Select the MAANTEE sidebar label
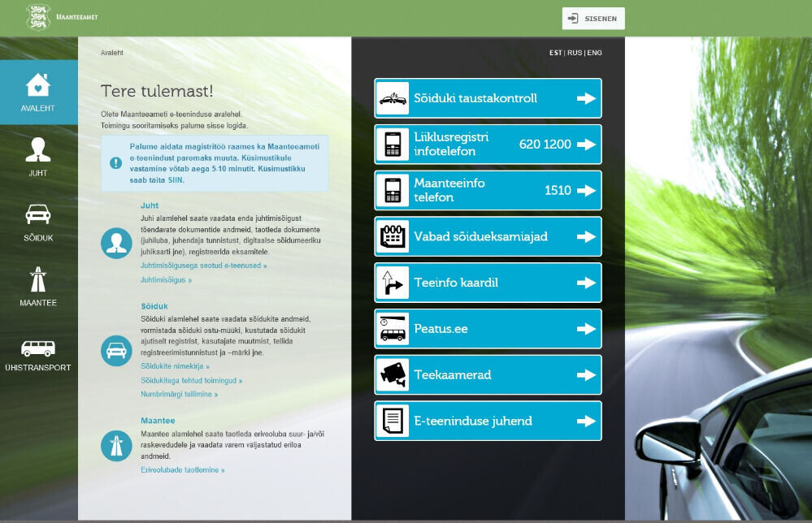The height and width of the screenshot is (523, 812). point(38,303)
